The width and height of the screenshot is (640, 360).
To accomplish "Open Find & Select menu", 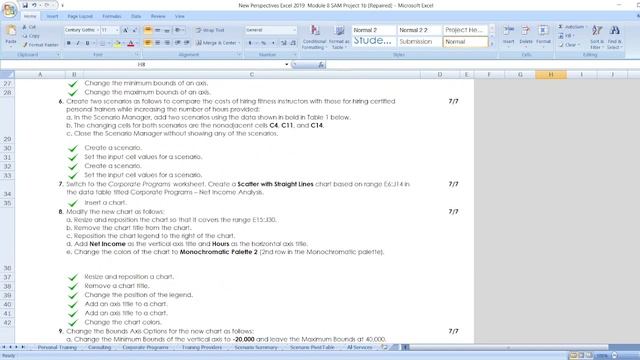I will [615, 37].
